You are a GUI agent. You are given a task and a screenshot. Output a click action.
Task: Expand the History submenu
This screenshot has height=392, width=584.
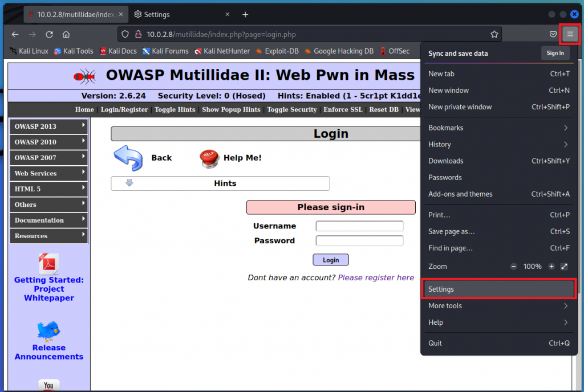pyautogui.click(x=498, y=144)
